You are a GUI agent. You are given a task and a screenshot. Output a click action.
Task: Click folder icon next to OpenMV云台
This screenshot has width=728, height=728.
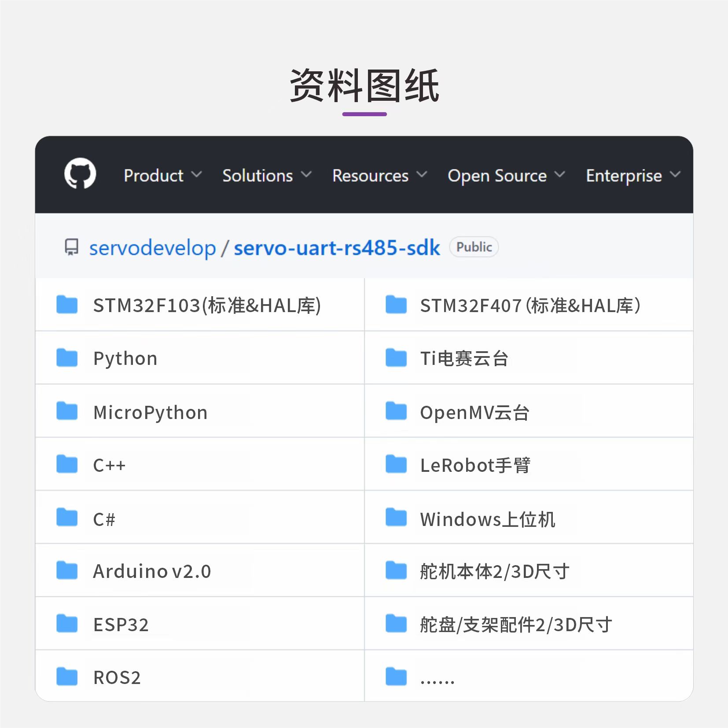click(396, 411)
